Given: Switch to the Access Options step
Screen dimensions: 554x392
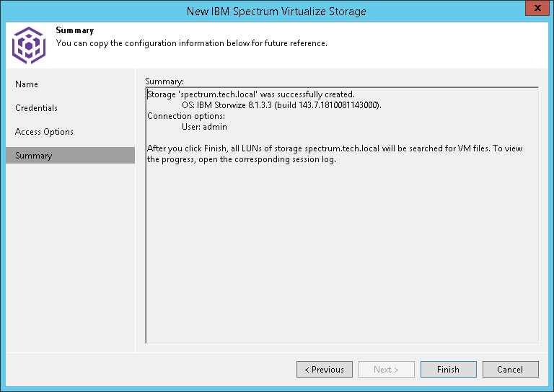Looking at the screenshot, I should tap(44, 132).
